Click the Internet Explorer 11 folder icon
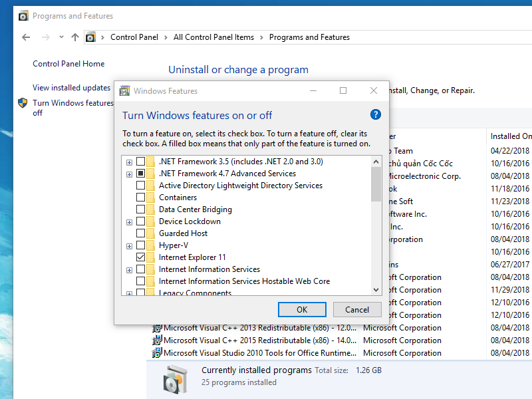The height and width of the screenshot is (399, 532). 151,257
